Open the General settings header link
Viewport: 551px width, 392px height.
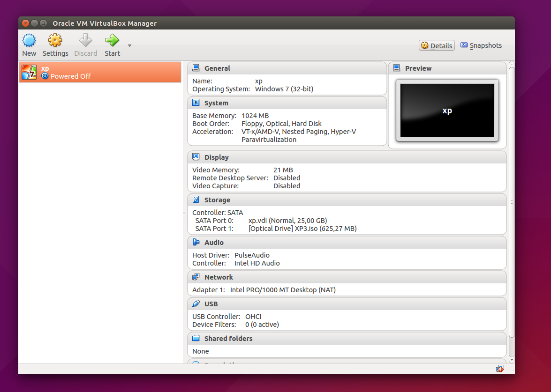(217, 68)
